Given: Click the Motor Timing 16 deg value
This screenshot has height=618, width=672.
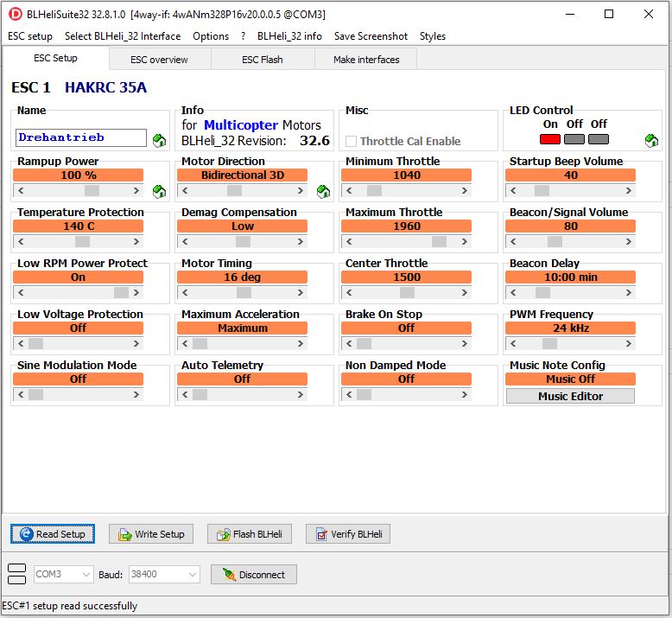Looking at the screenshot, I should (242, 277).
